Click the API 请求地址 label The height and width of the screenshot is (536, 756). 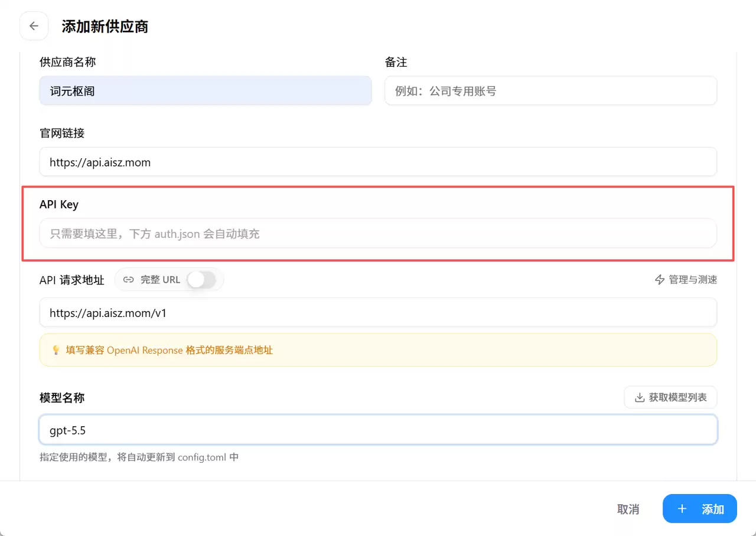click(x=72, y=280)
